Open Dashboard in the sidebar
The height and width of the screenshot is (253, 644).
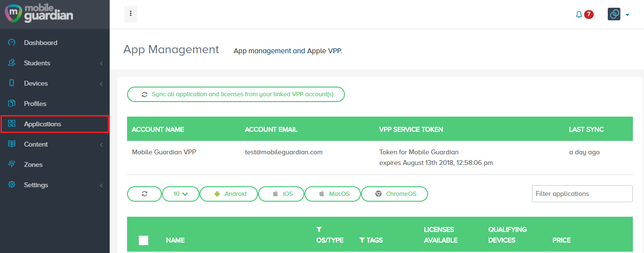55,43
